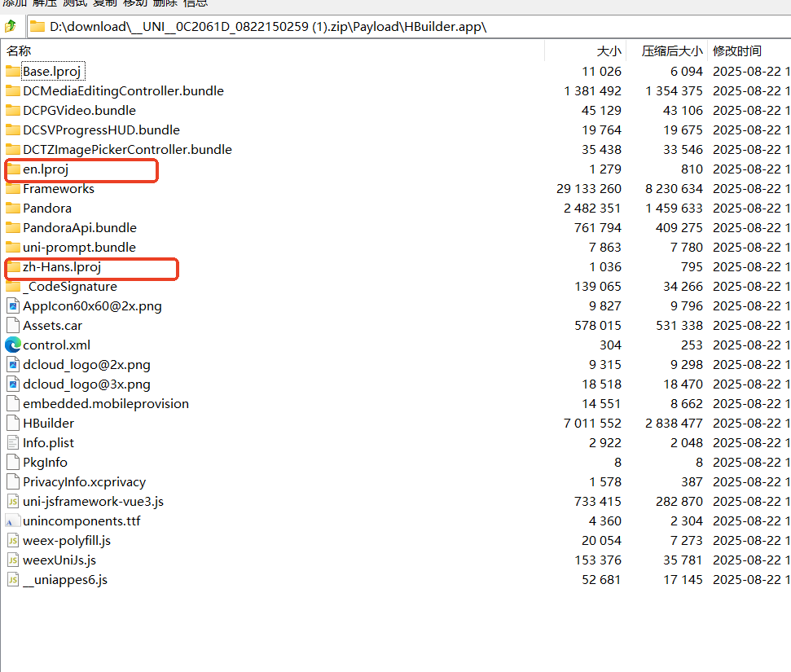Image resolution: width=791 pixels, height=672 pixels.
Task: Click the packed size value 17 145
Action: (x=683, y=580)
